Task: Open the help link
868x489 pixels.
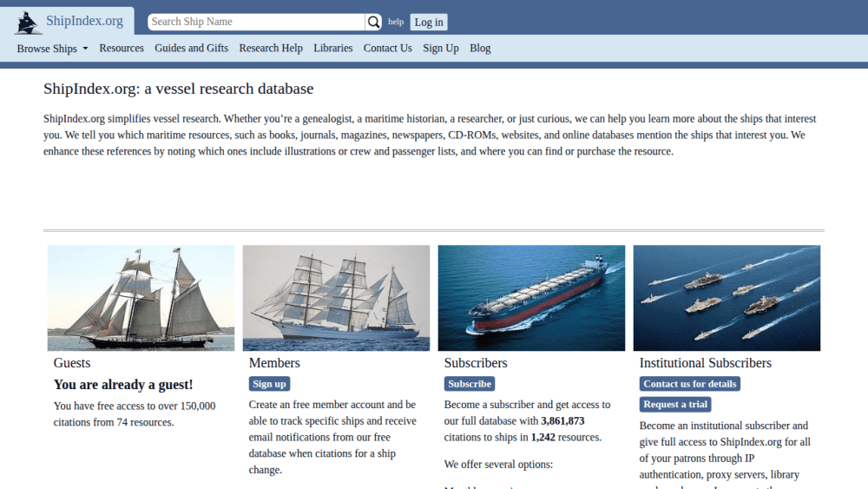Action: pyautogui.click(x=396, y=23)
